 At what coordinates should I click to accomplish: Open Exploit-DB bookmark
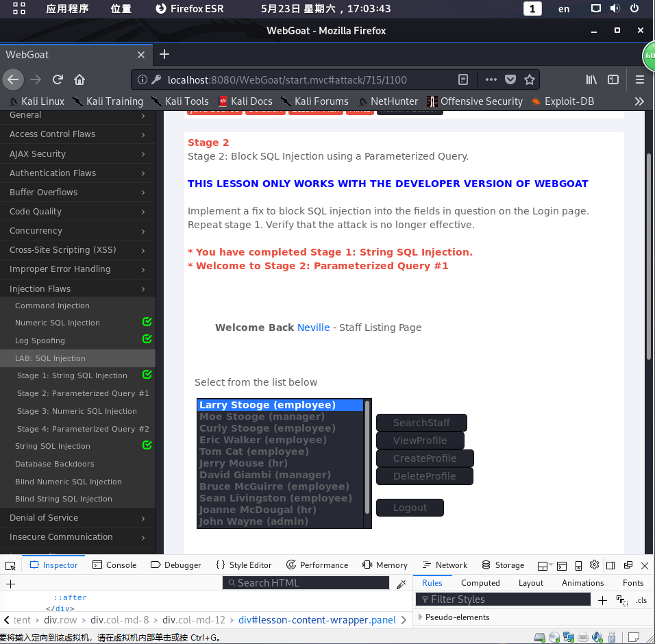563,101
